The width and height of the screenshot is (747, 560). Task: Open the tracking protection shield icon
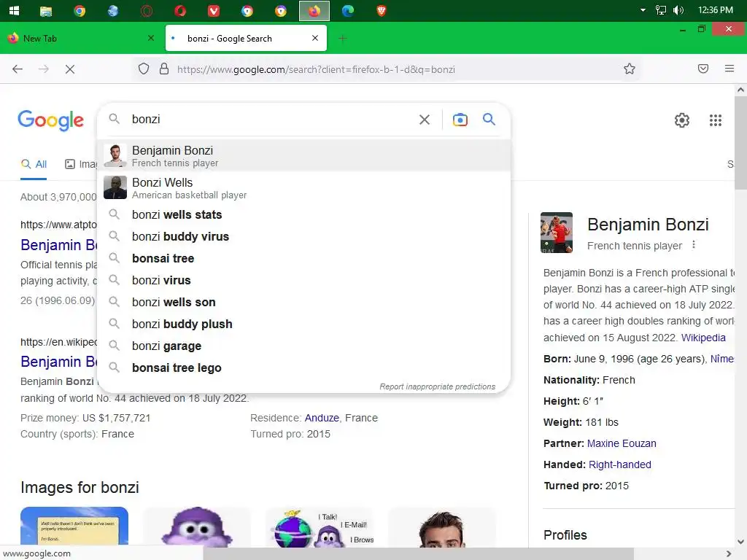point(144,69)
